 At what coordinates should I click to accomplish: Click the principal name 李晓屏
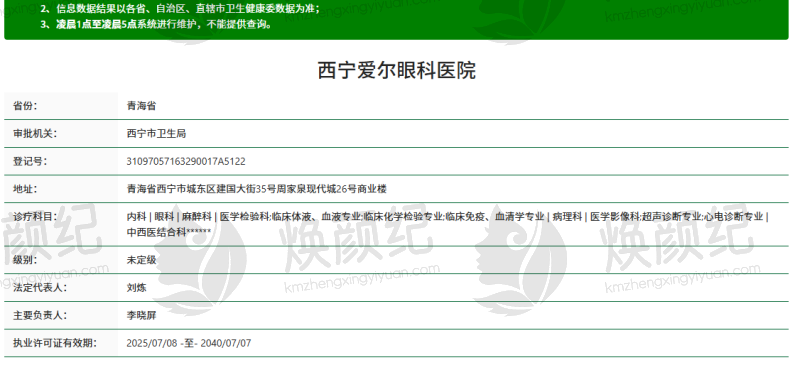141,315
